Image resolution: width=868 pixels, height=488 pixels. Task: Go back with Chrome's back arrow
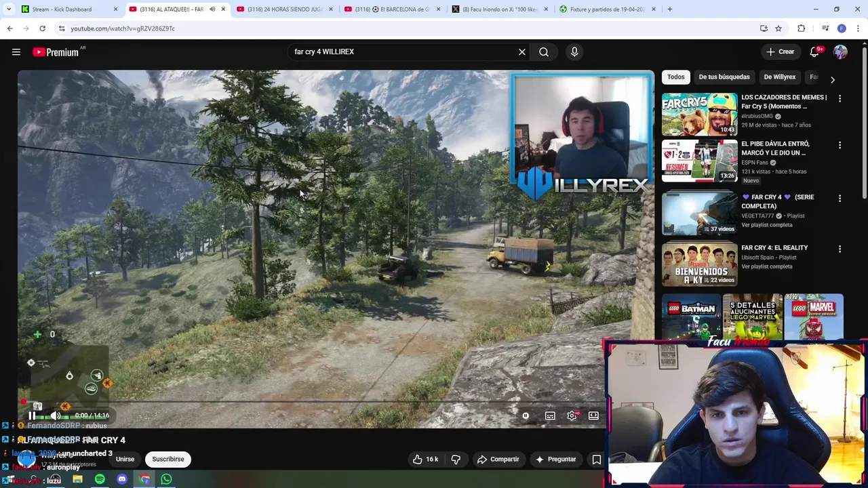click(x=9, y=28)
